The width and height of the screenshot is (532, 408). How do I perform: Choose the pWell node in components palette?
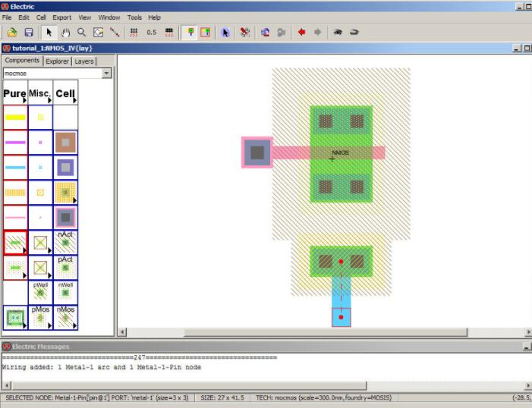[x=40, y=293]
